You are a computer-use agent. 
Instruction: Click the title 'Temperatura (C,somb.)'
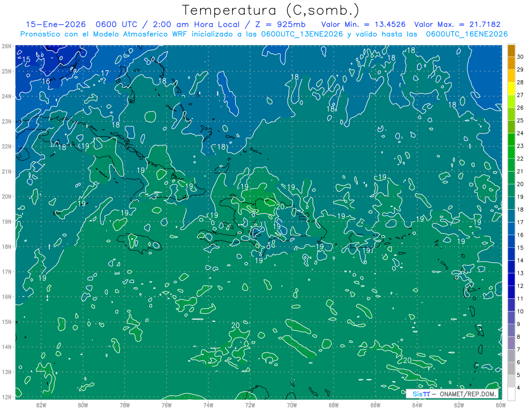coord(271,11)
